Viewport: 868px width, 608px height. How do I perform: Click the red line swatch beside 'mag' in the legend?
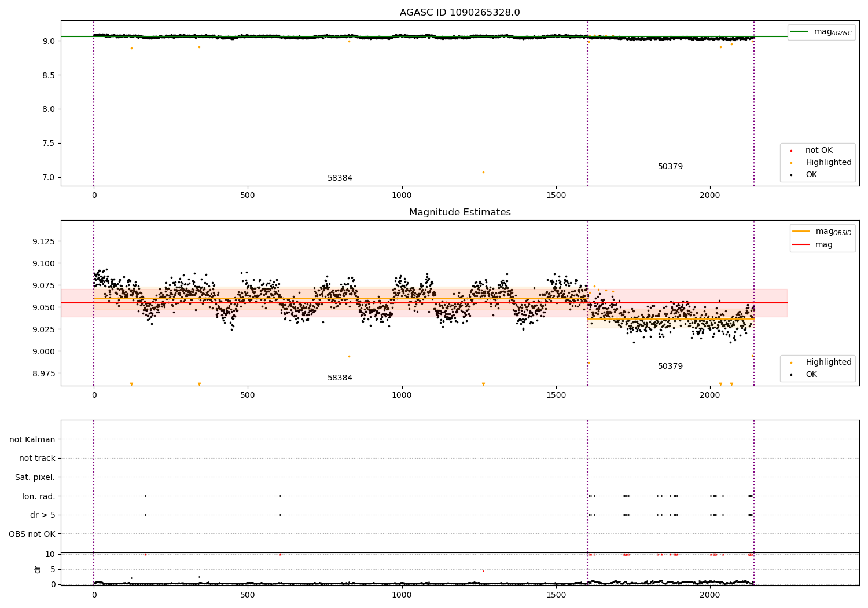(801, 245)
